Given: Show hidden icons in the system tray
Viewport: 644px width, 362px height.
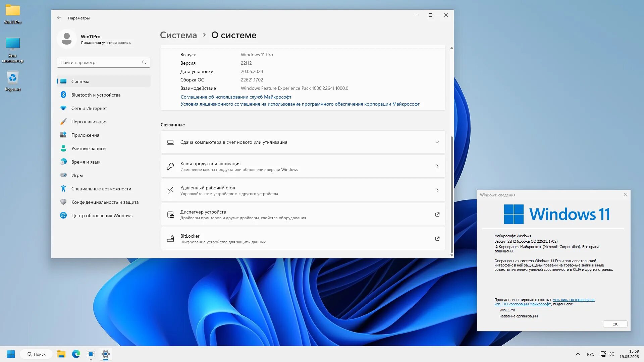Looking at the screenshot, I should coord(578,354).
